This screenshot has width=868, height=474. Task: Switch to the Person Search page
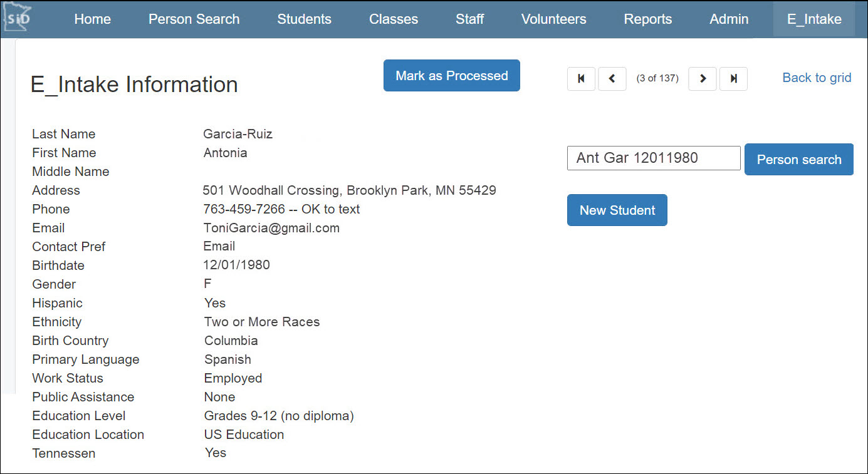click(194, 19)
